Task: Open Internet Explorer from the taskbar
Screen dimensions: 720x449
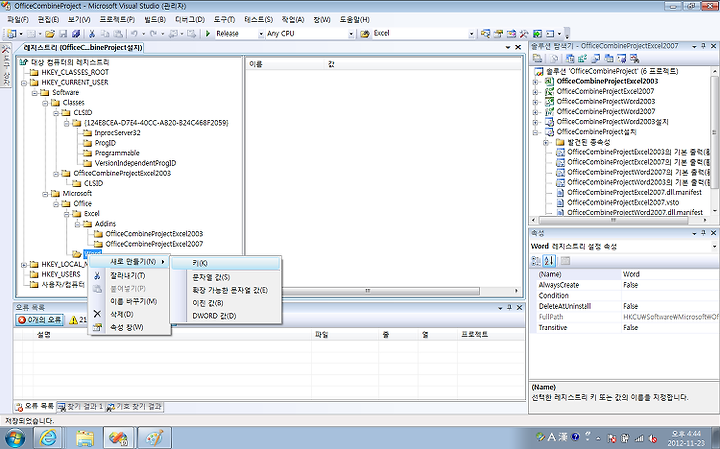Action: (x=47, y=438)
